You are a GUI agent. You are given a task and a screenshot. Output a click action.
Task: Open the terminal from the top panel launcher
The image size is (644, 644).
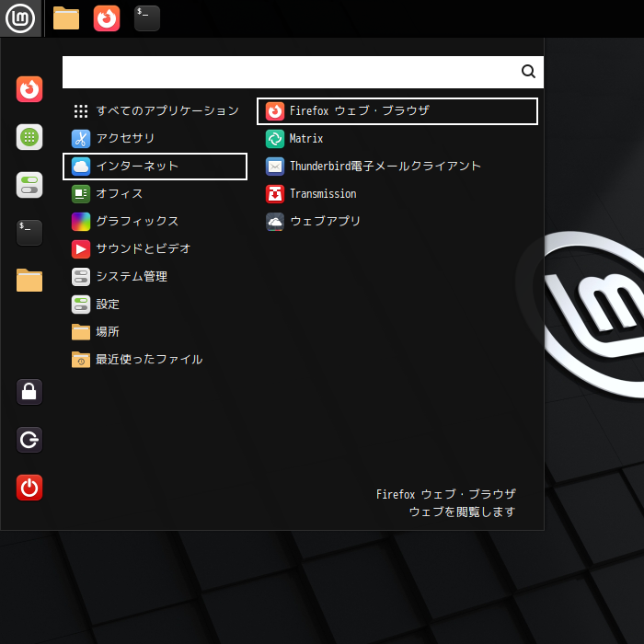click(x=147, y=18)
